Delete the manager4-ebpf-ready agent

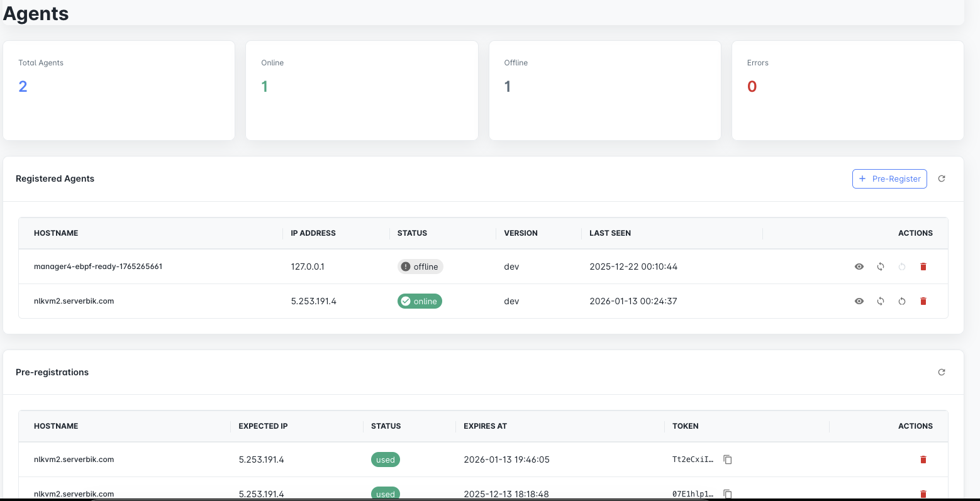coord(923,267)
